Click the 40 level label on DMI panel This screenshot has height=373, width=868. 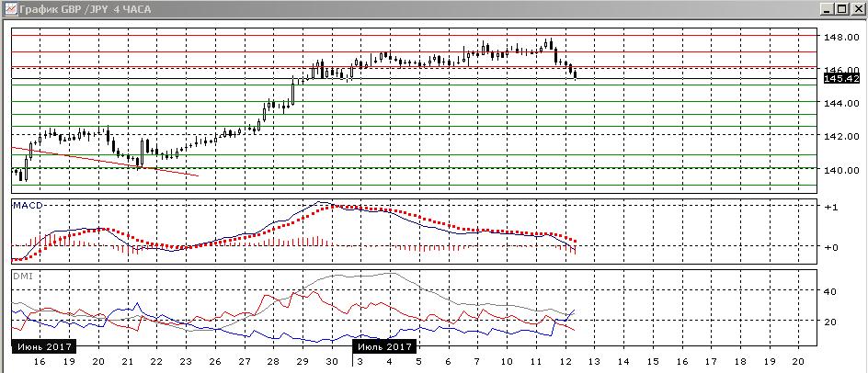pyautogui.click(x=830, y=291)
